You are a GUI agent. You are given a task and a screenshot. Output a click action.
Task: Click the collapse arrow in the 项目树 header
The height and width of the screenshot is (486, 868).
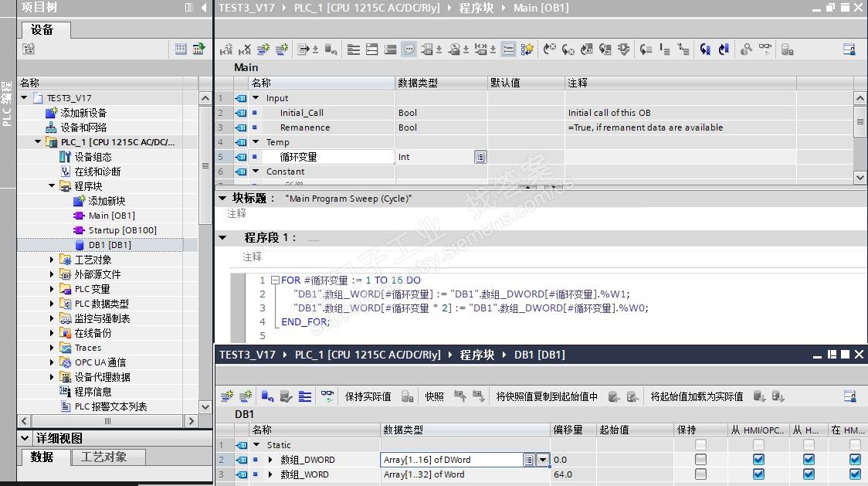coord(204,7)
